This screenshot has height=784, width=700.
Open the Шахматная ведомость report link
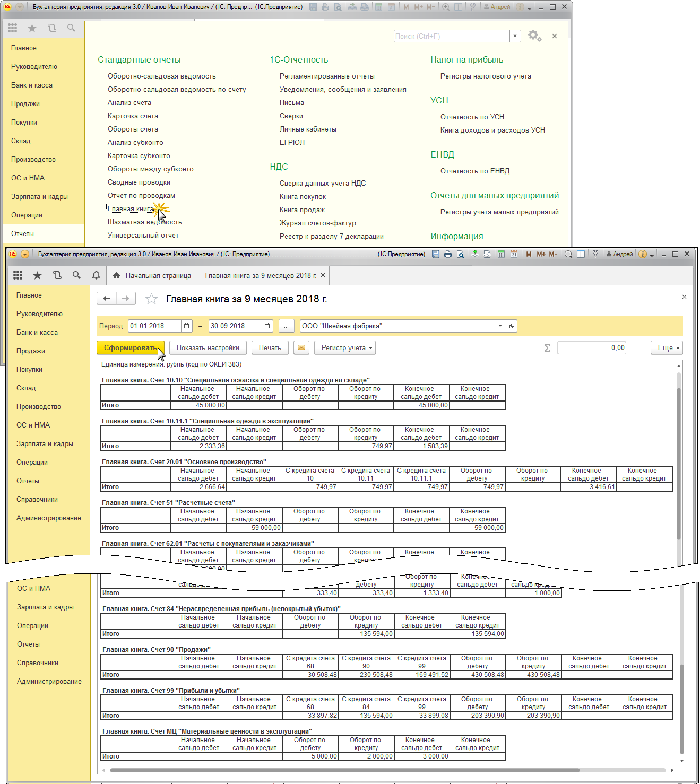(144, 222)
